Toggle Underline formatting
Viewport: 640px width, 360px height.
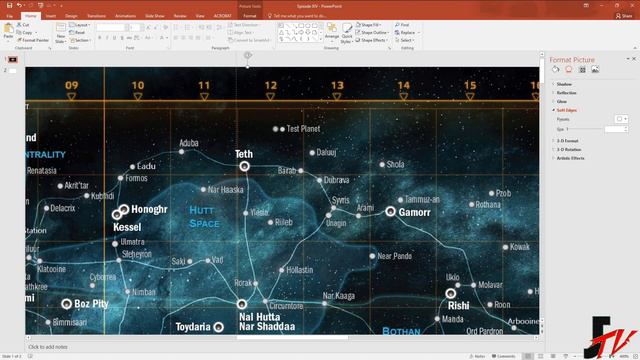114,38
